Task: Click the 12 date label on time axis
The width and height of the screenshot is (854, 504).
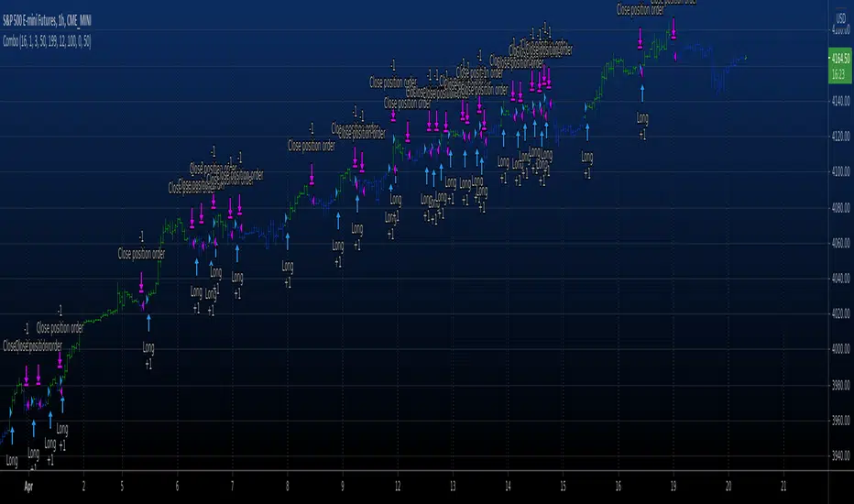Action: pyautogui.click(x=398, y=488)
